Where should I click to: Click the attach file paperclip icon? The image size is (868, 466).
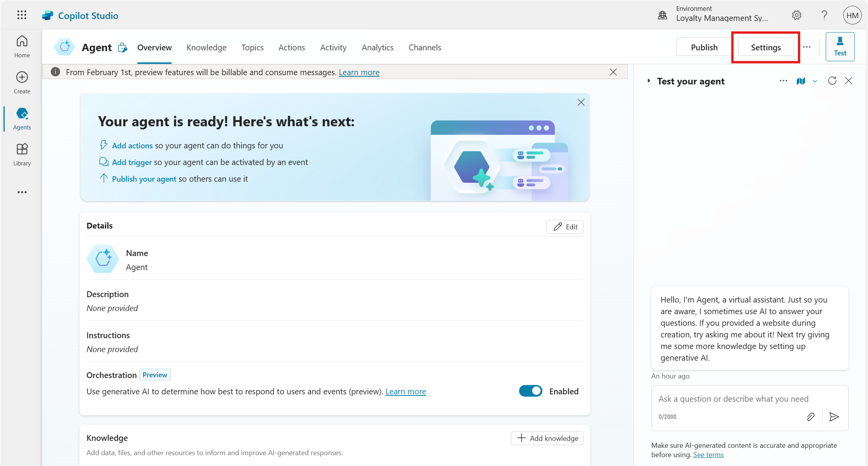810,417
